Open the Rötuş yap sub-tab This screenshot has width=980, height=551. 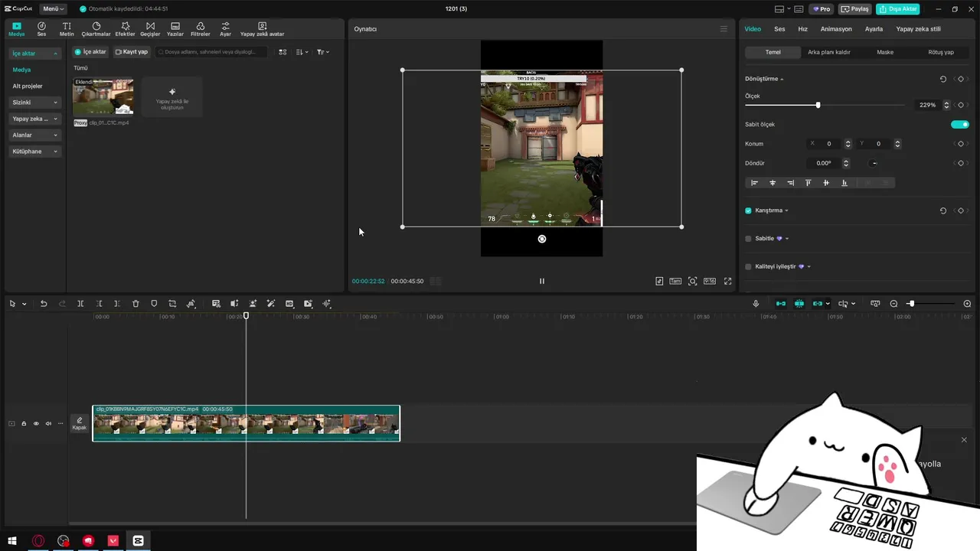click(941, 52)
